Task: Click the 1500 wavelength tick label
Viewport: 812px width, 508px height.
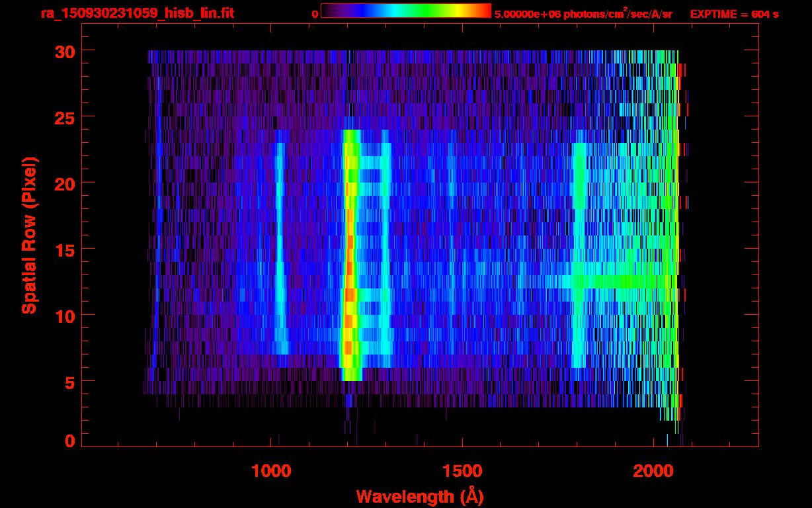Action: tap(462, 471)
